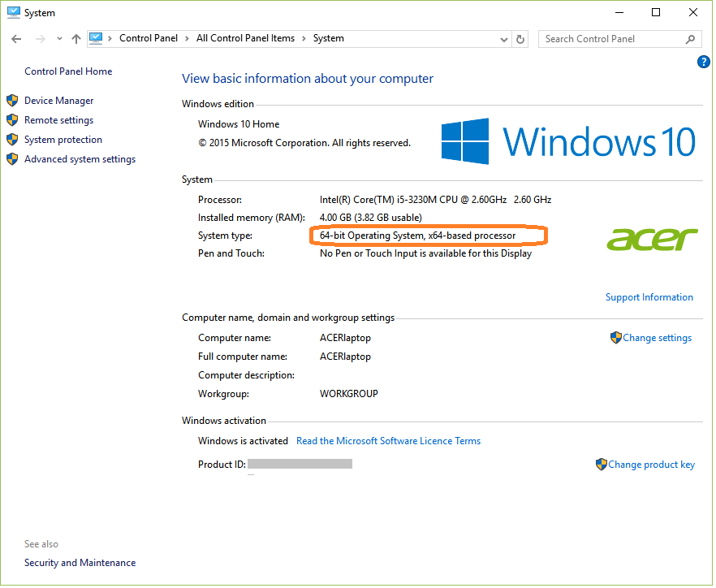Click the shield icon beside Change settings
The width and height of the screenshot is (716, 588).
[x=615, y=338]
